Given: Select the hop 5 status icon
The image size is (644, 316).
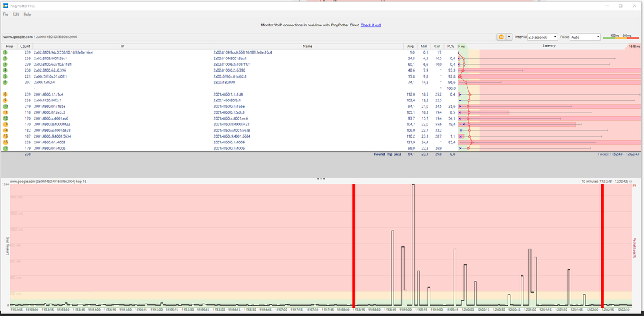Looking at the screenshot, I should [6, 76].
